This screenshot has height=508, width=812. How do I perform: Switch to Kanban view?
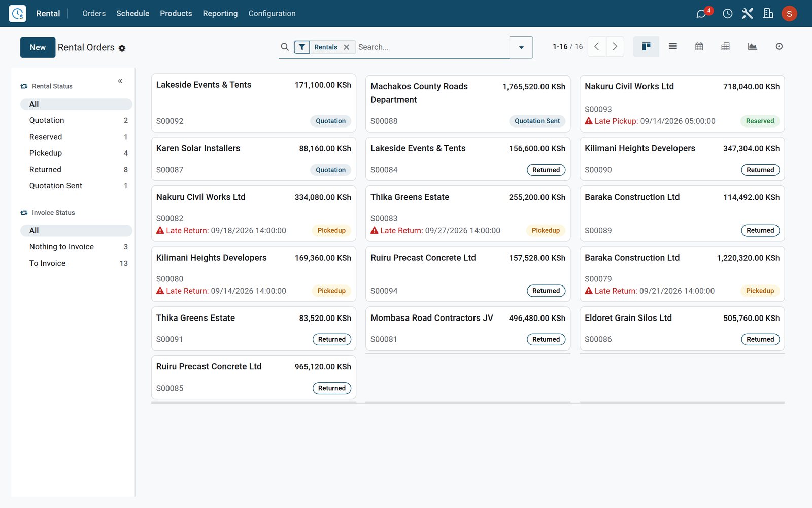[646, 47]
